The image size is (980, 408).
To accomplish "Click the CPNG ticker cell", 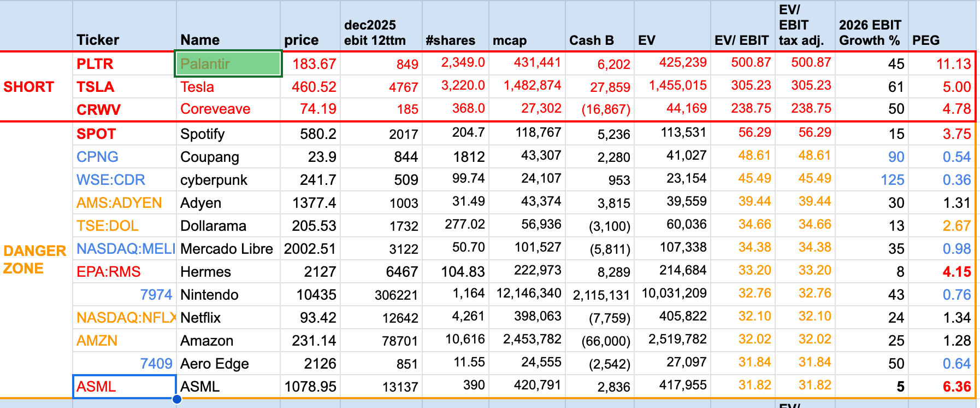I will (125, 157).
